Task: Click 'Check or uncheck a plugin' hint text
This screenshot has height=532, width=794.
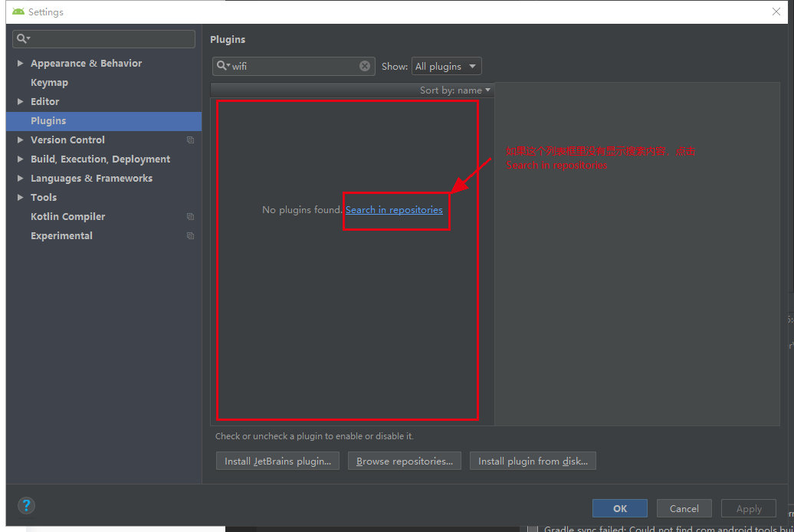Action: 314,436
